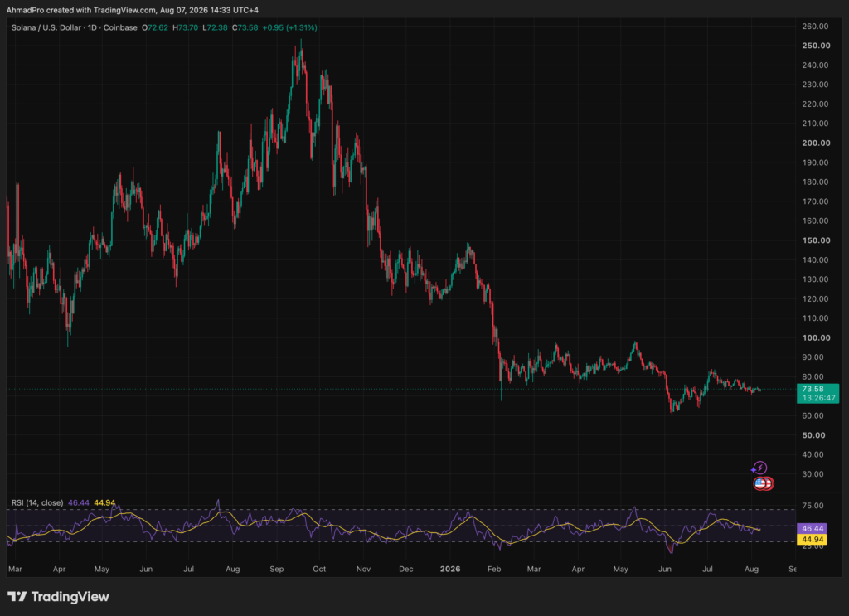The height and width of the screenshot is (616, 849).
Task: Click the green 73.58 current price tag
Action: (x=817, y=393)
